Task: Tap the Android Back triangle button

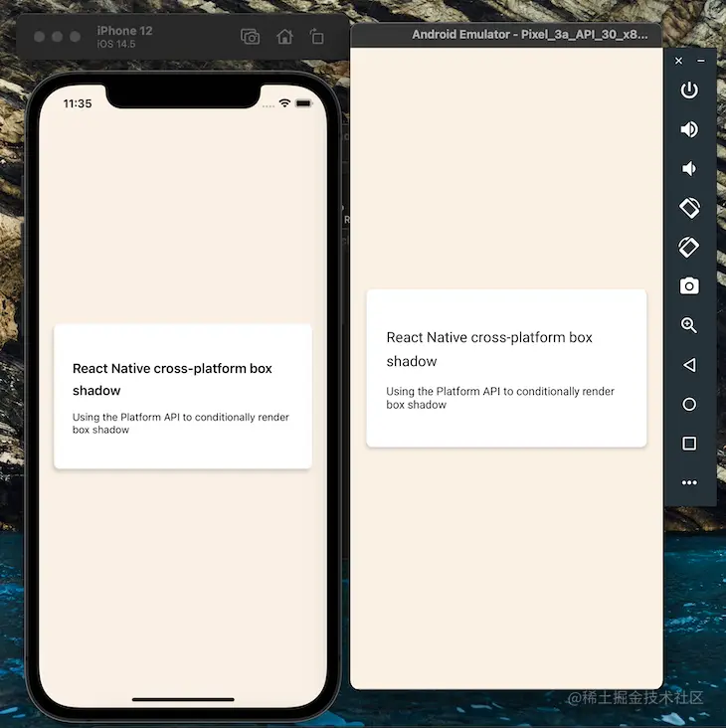Action: click(689, 365)
